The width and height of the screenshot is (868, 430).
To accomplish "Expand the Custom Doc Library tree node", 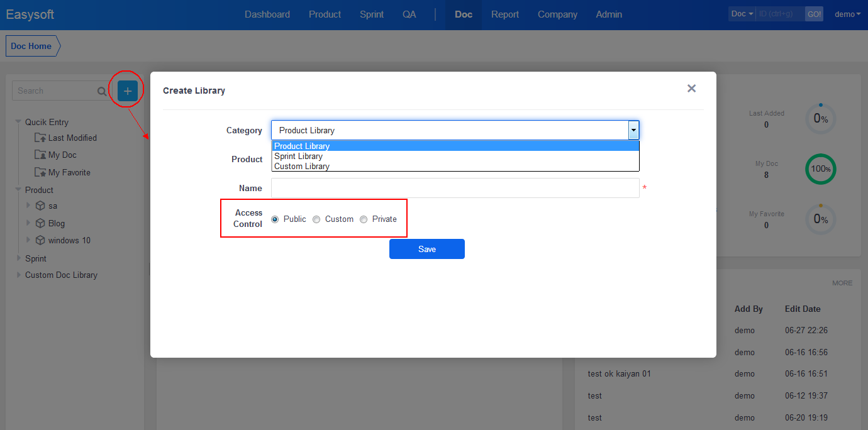I will pyautogui.click(x=18, y=275).
